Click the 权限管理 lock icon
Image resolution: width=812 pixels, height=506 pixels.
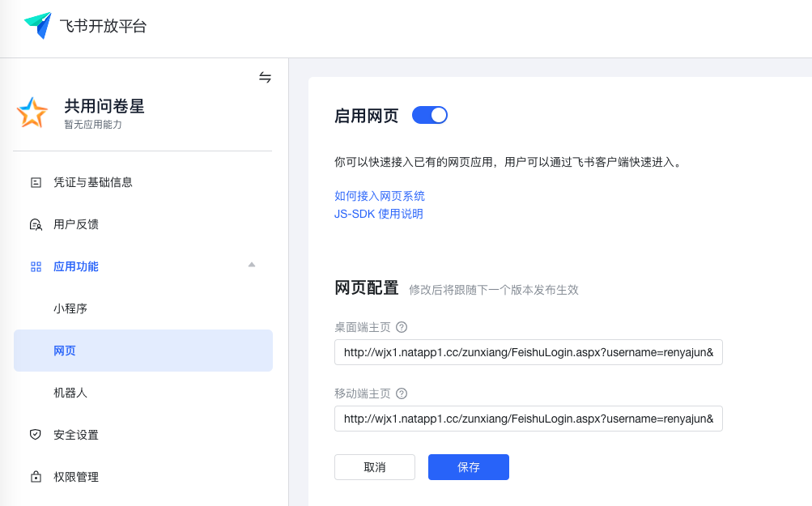point(36,477)
